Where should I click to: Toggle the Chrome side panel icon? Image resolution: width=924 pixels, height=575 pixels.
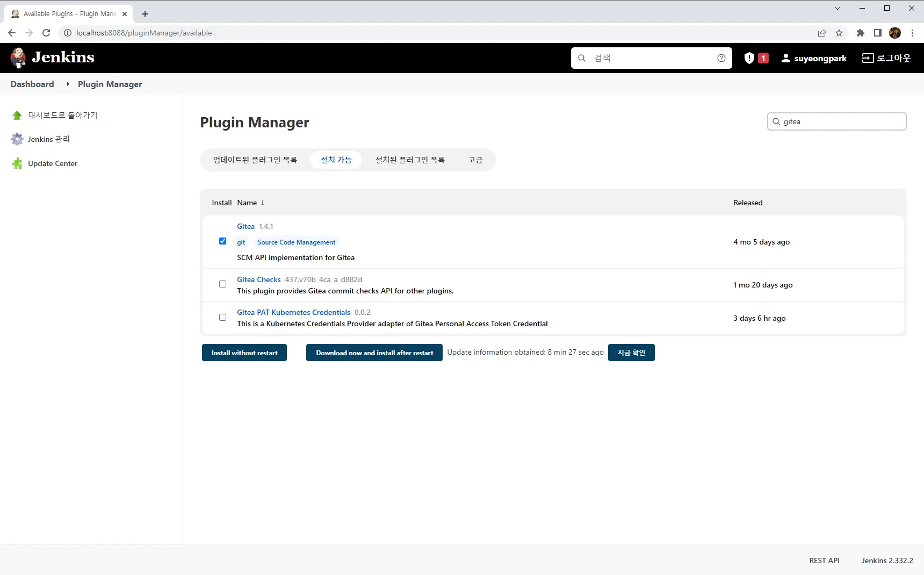[x=878, y=33]
